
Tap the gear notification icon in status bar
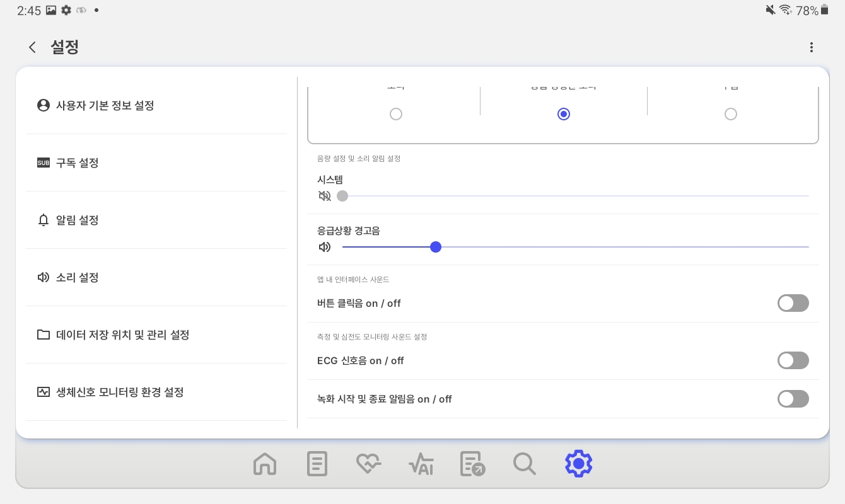point(66,10)
